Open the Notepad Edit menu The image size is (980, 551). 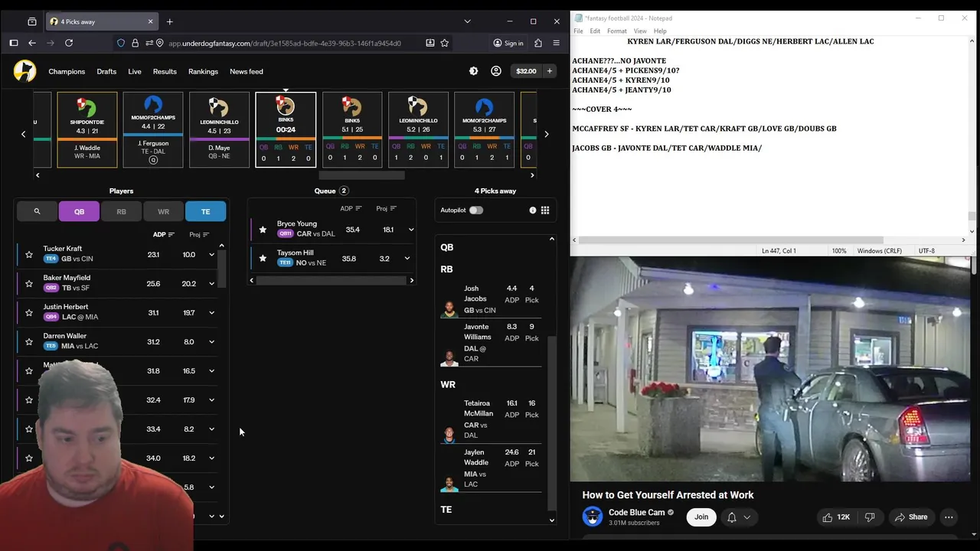(595, 31)
